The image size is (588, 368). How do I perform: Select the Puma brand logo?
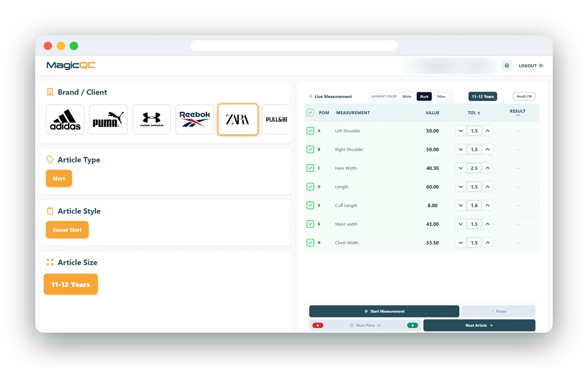(x=108, y=119)
